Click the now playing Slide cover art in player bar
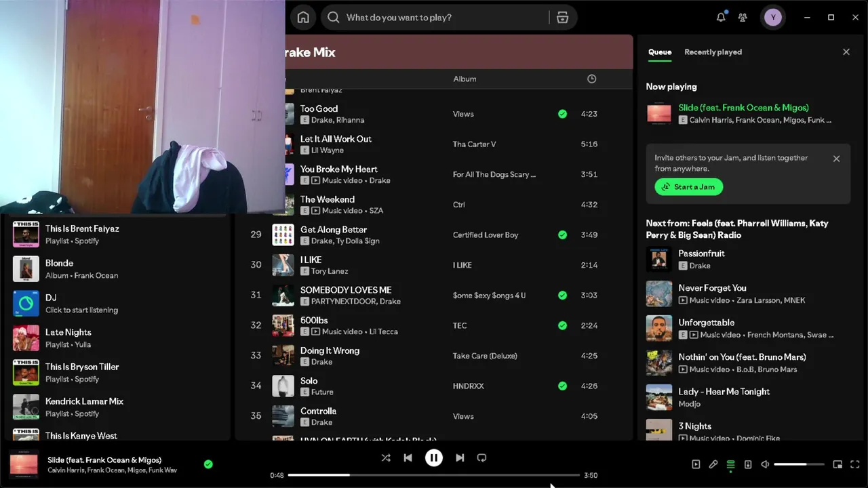868x488 pixels. click(x=23, y=464)
